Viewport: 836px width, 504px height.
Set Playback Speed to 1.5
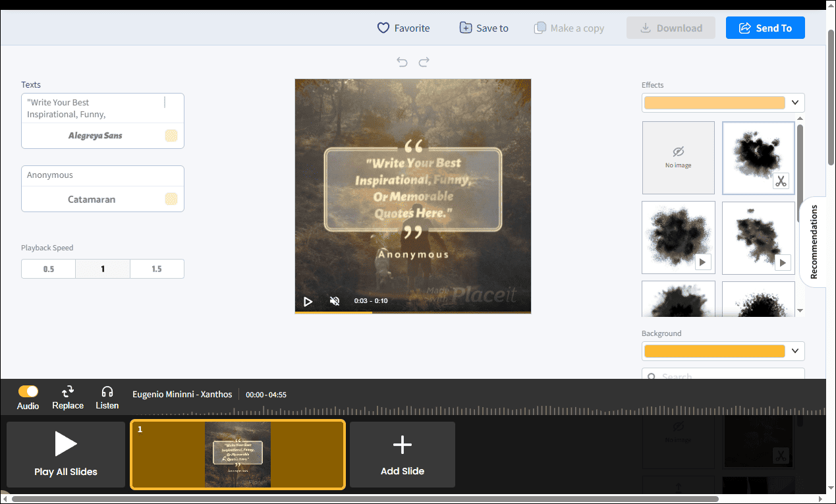tap(157, 268)
